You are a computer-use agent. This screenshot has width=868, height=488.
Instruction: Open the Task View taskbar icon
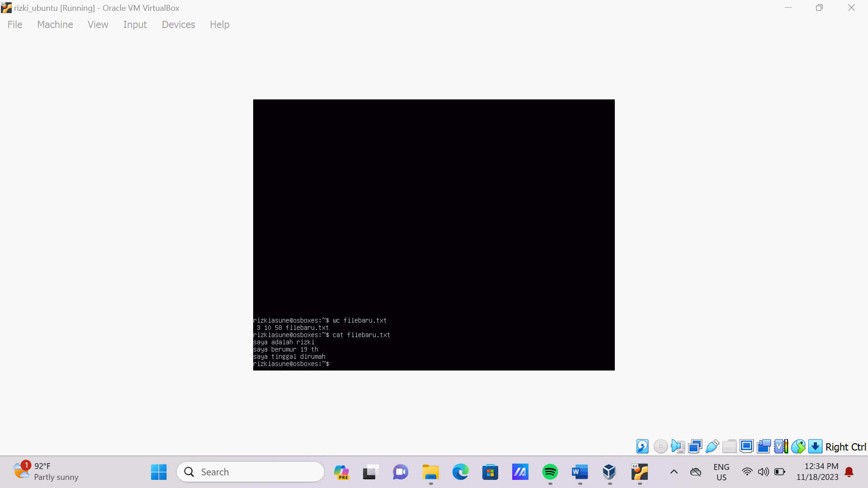point(371,472)
